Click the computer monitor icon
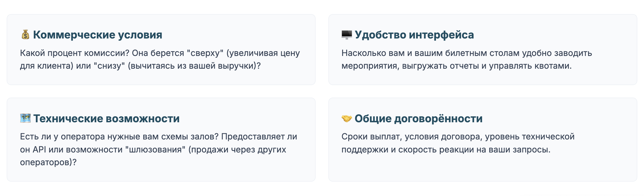Viewport: 644px width, 196px height. pyautogui.click(x=347, y=35)
